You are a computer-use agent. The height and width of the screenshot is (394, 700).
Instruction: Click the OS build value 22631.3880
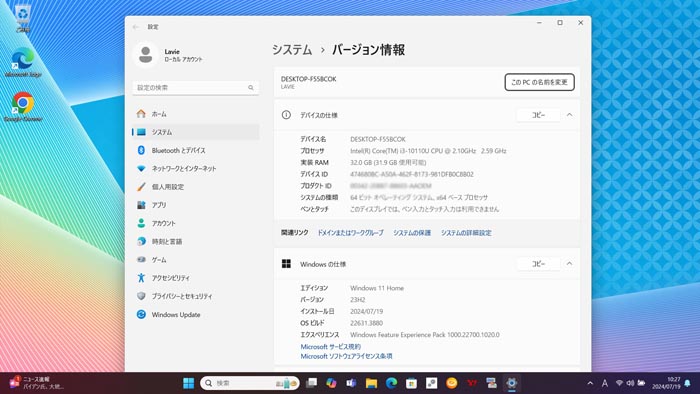(x=367, y=323)
